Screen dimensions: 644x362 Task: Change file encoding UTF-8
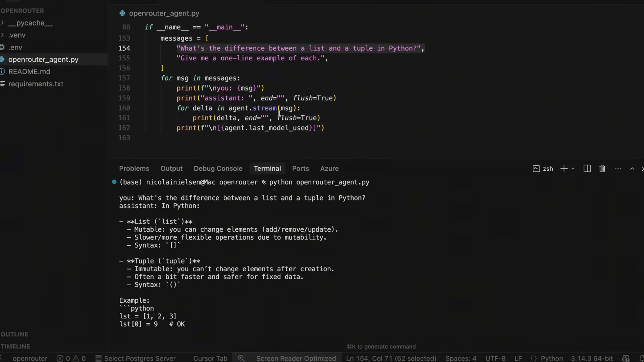tap(495, 358)
